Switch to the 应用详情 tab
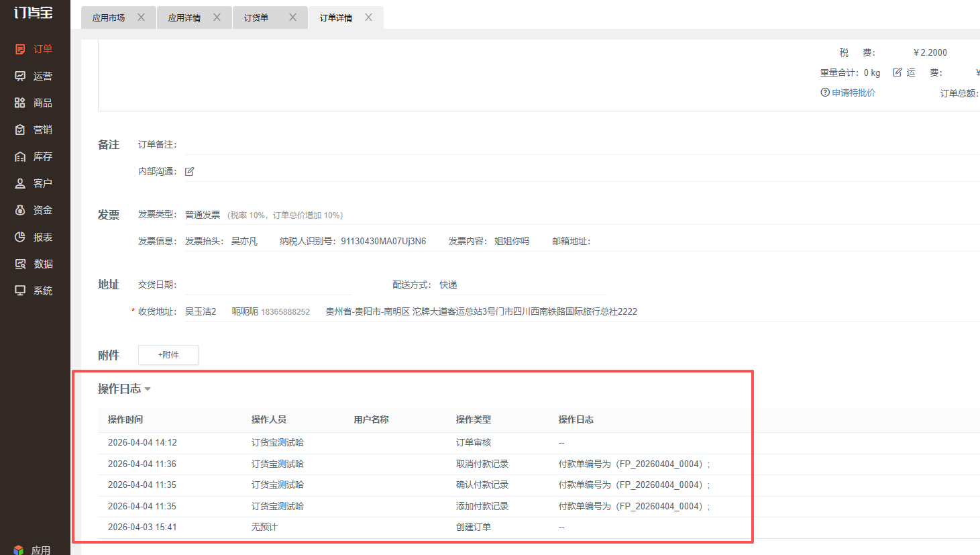The width and height of the screenshot is (980, 555). click(184, 18)
